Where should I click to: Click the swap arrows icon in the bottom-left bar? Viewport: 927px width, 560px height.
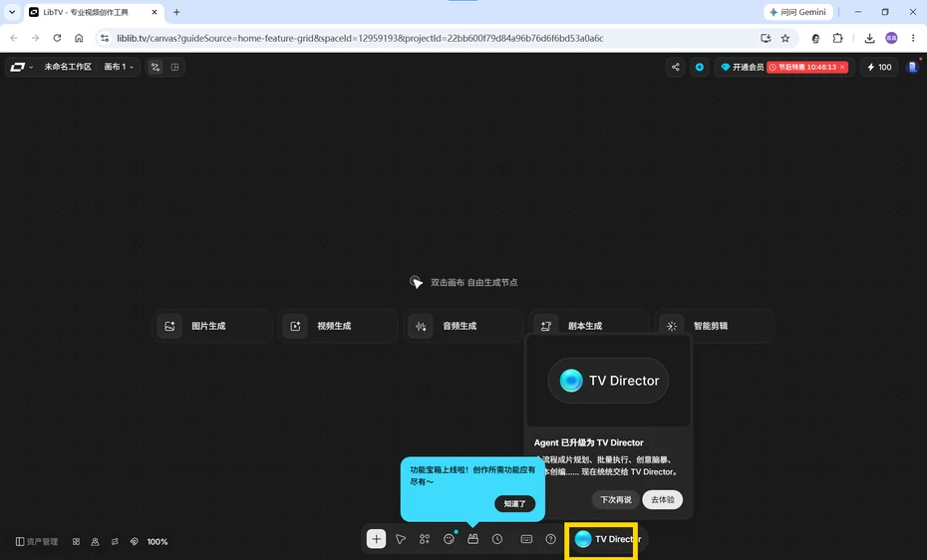click(115, 542)
